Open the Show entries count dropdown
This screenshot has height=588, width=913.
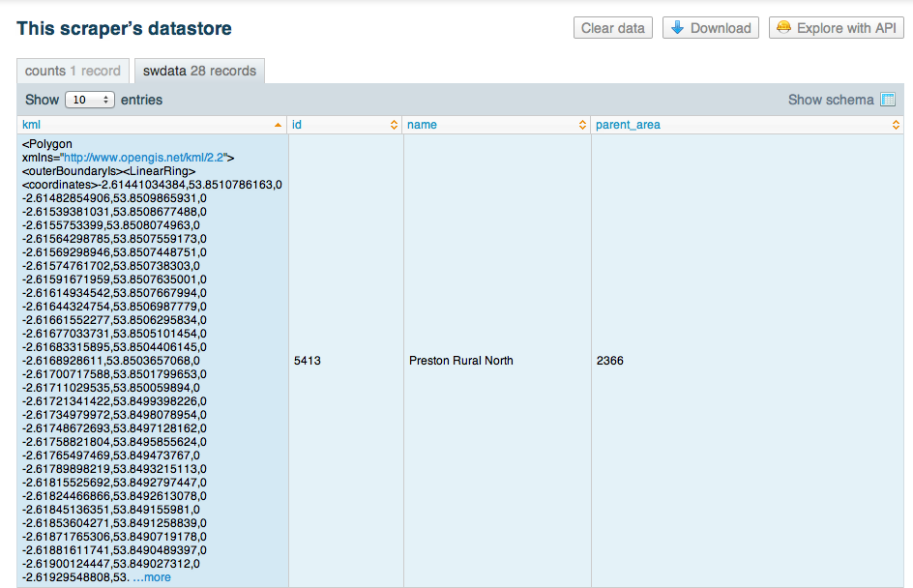tap(90, 100)
